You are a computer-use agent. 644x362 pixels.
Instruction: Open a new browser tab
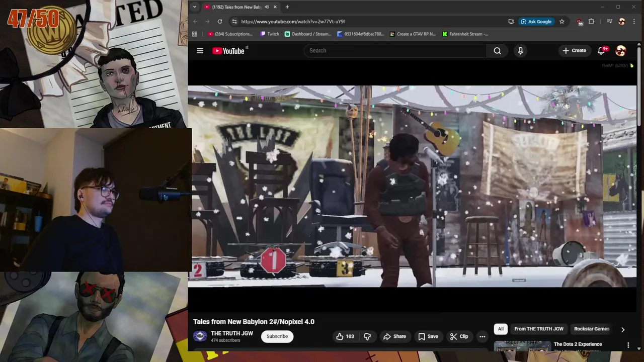pos(287,7)
